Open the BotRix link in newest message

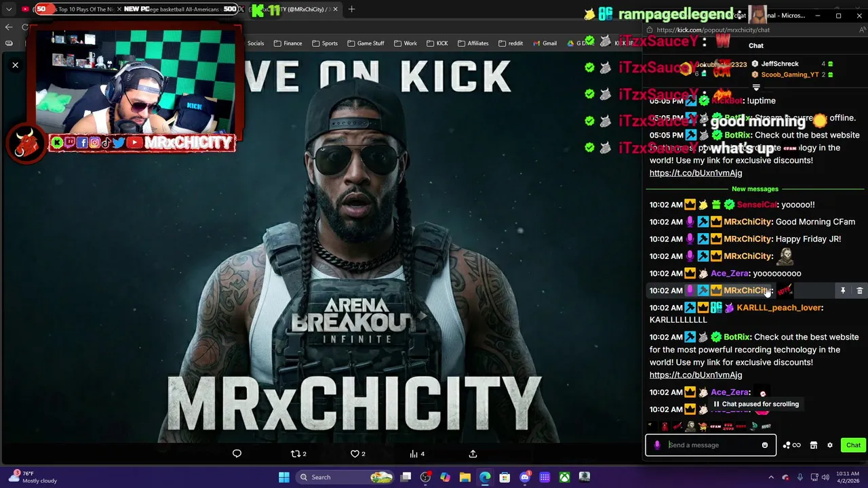(x=696, y=375)
